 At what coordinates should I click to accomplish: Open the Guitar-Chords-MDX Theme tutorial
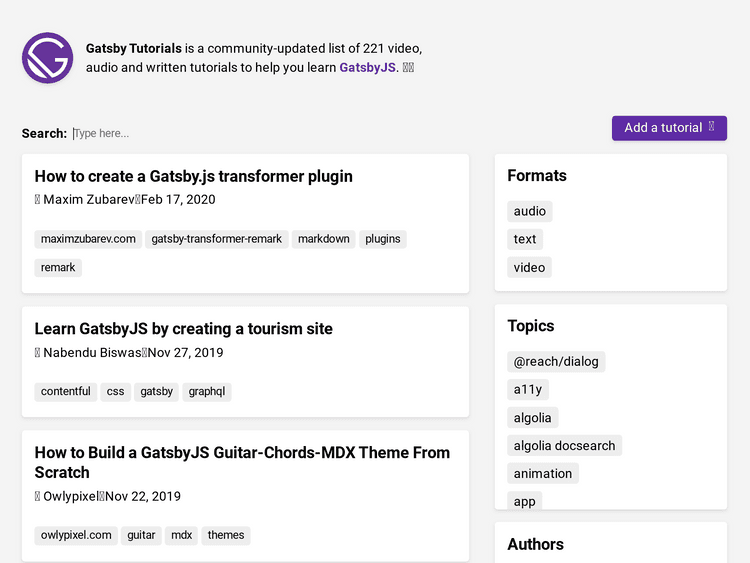(x=242, y=462)
